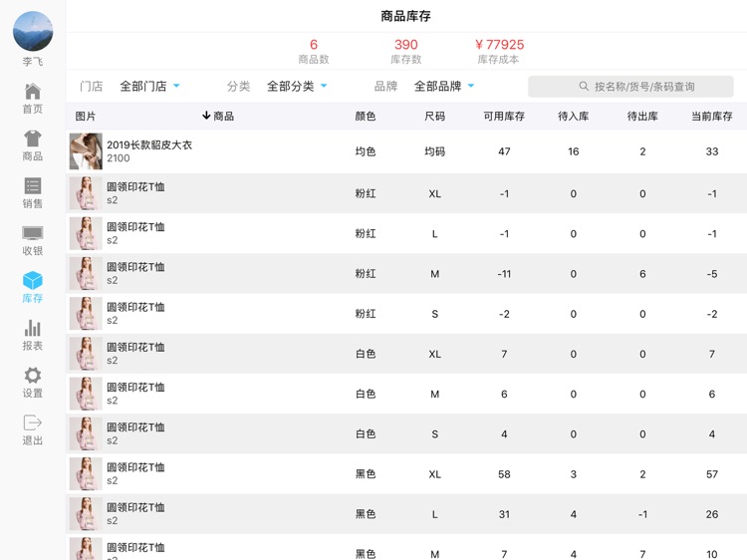This screenshot has height=560, width=747.
Task: Click available stock value 58
Action: (504, 474)
